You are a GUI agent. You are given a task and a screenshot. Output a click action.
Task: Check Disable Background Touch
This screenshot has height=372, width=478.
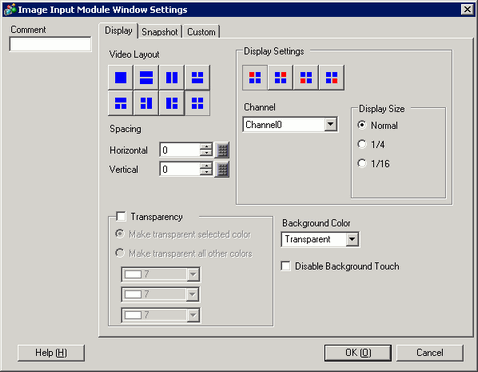pyautogui.click(x=286, y=266)
